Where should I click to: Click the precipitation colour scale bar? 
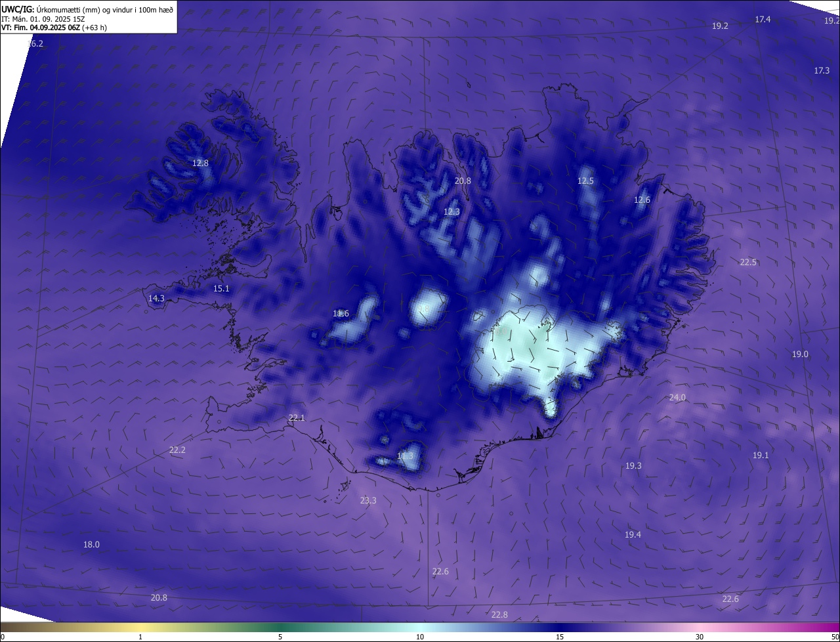[x=420, y=627]
